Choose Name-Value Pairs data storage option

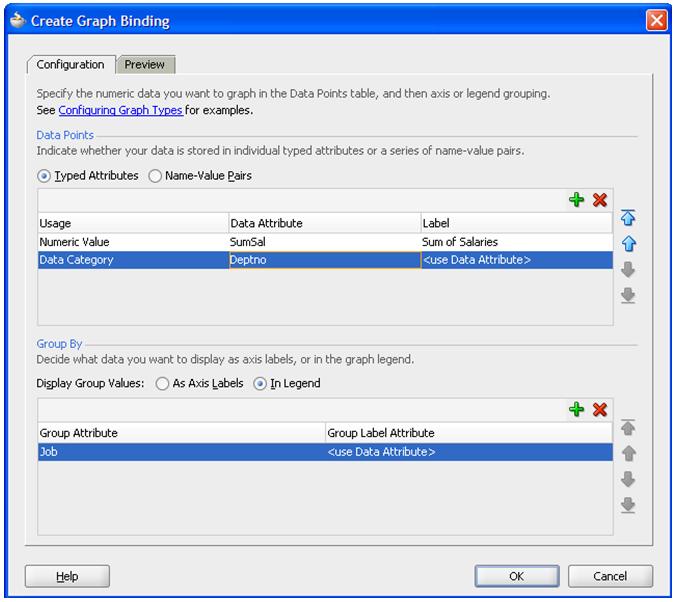tap(155, 176)
